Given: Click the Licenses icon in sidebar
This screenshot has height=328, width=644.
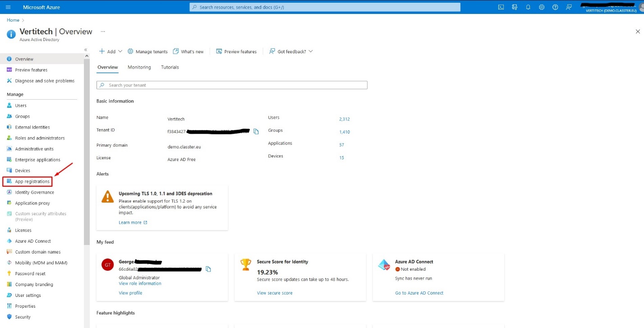Looking at the screenshot, I should click(x=9, y=230).
